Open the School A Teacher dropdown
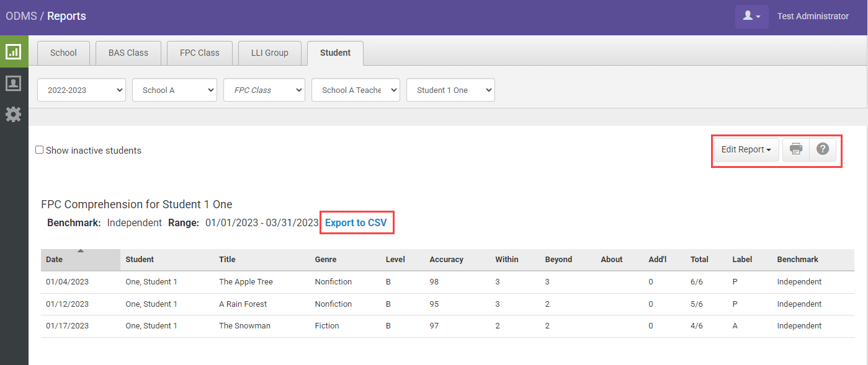 coord(356,90)
